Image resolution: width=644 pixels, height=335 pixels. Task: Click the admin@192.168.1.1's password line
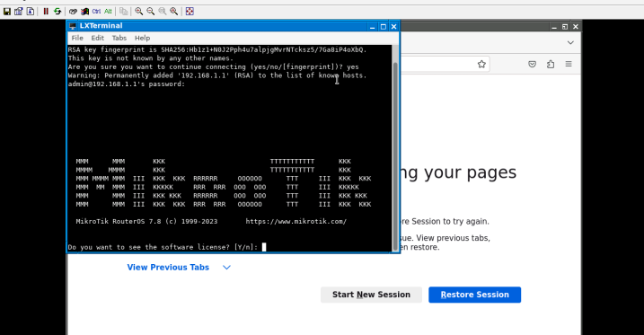127,84
